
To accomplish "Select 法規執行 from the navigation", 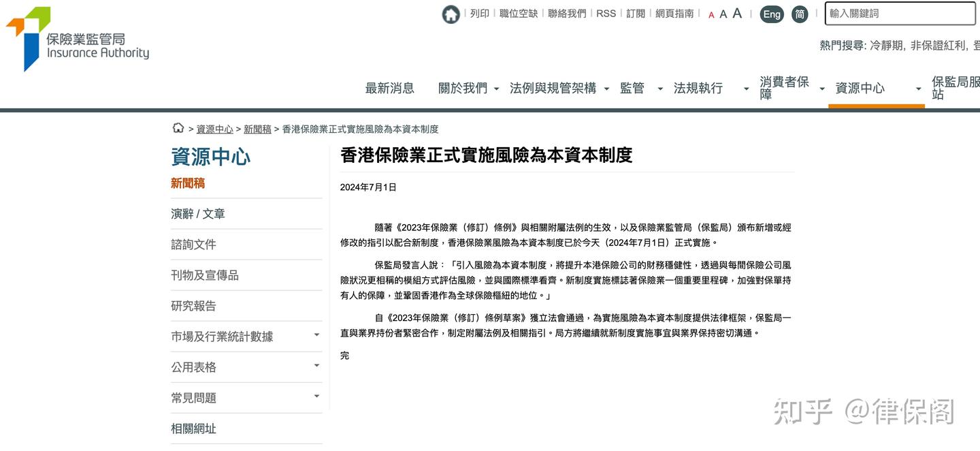I will [698, 88].
